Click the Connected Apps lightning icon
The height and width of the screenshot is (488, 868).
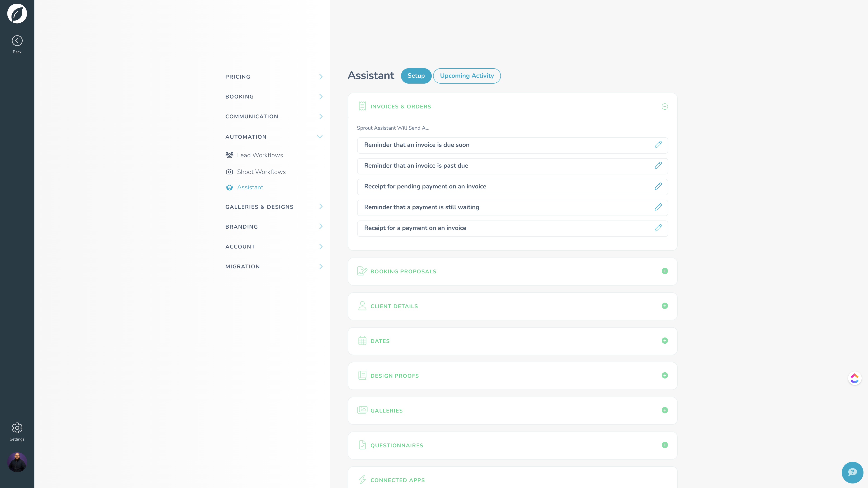pos(362,480)
